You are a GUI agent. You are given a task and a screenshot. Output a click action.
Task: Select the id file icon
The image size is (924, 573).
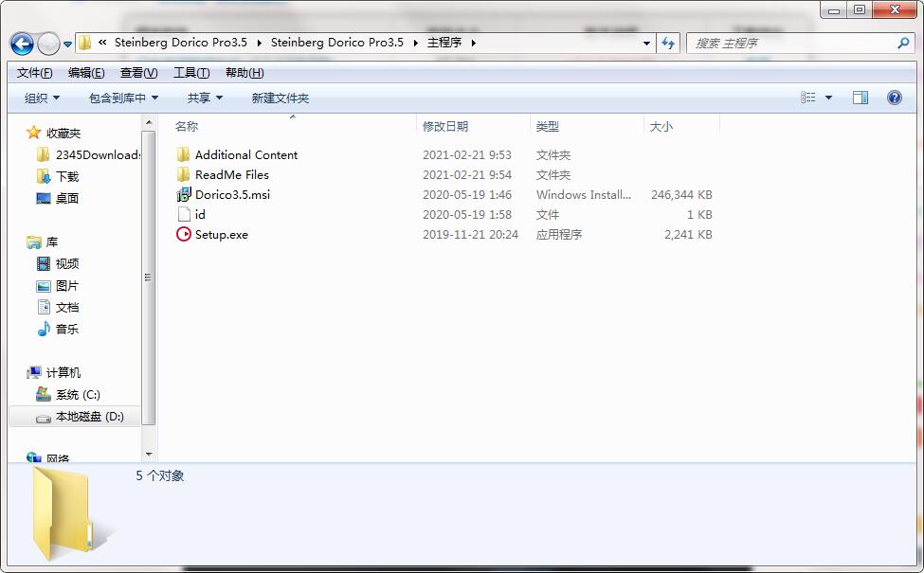[x=183, y=214]
